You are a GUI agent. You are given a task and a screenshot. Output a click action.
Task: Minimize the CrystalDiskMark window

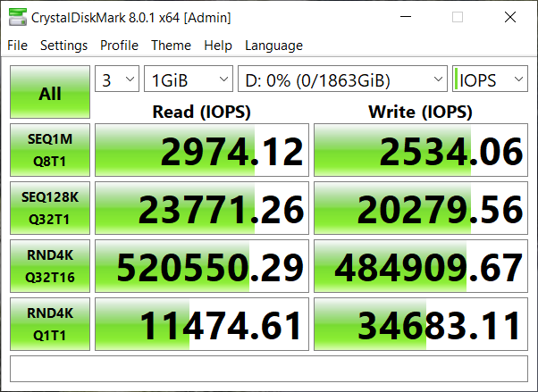(x=406, y=17)
